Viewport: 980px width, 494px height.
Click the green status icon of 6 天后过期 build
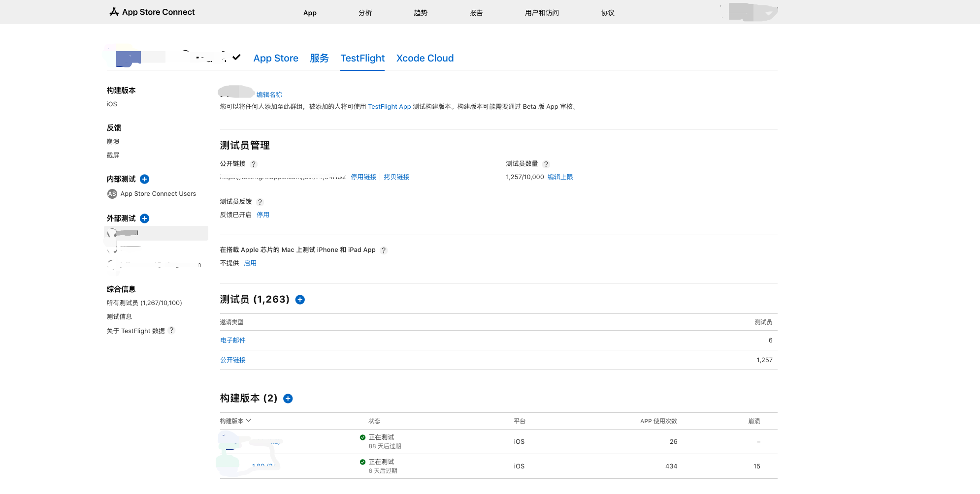pyautogui.click(x=362, y=462)
